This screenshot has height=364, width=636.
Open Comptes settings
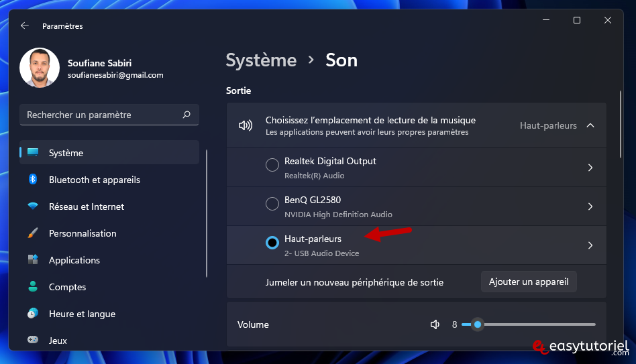tap(109, 287)
